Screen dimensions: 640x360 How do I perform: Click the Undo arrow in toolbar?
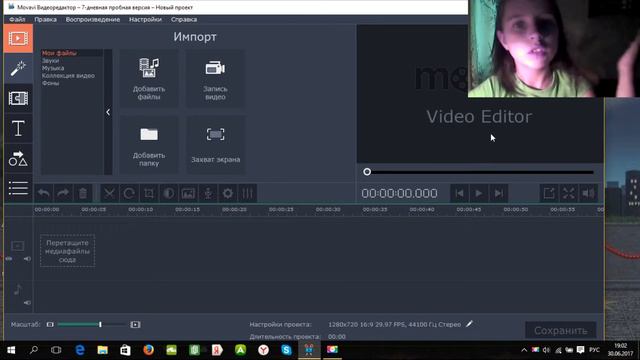tap(44, 193)
